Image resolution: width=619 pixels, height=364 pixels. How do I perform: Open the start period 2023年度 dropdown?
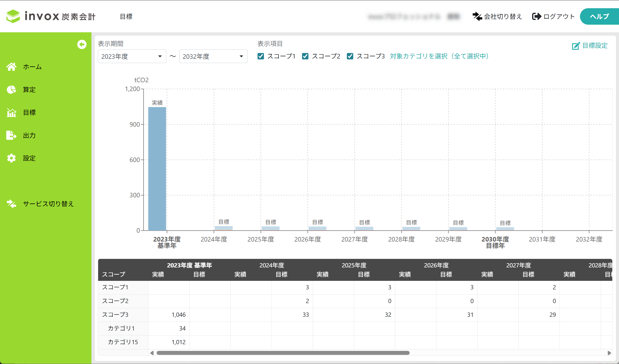click(x=132, y=56)
